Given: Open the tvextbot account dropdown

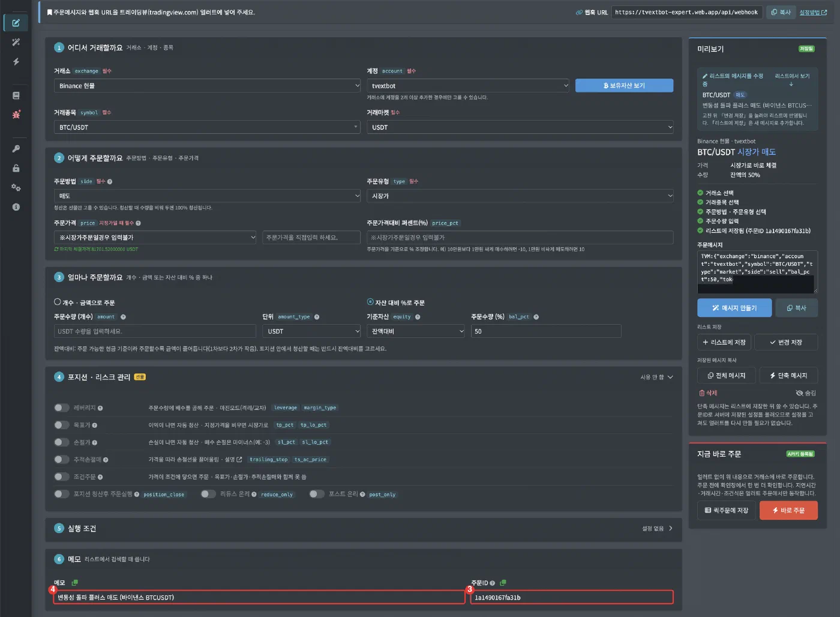Looking at the screenshot, I should (468, 86).
